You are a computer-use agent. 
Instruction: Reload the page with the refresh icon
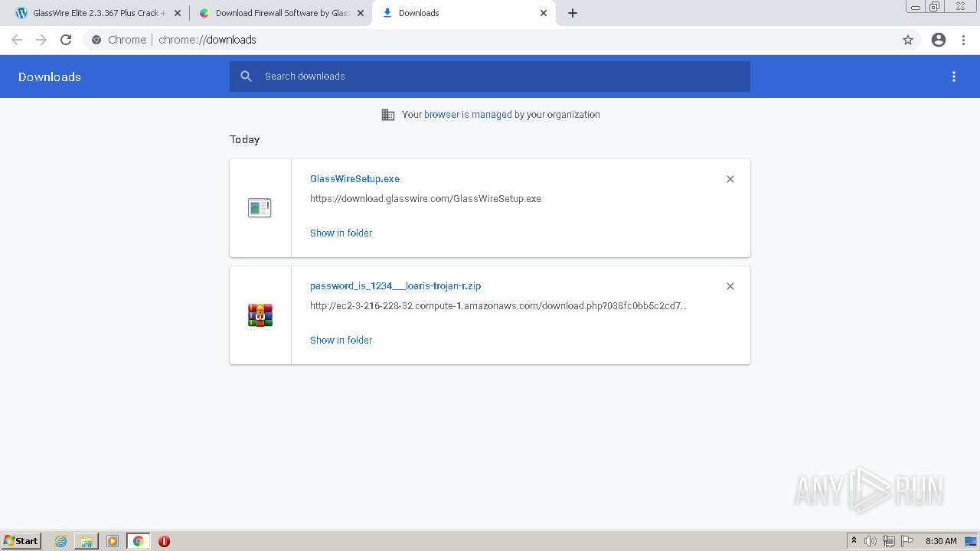click(66, 40)
